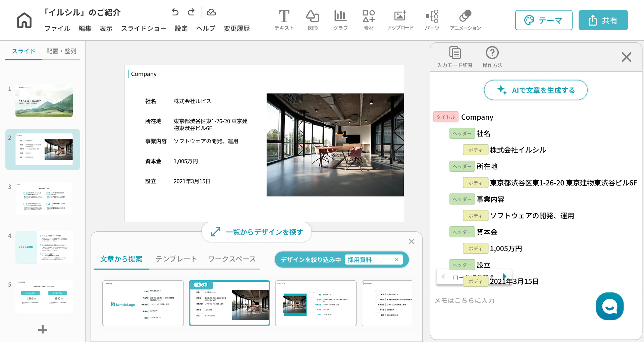
Task: Open the テーマ theme palette
Action: coord(543,20)
